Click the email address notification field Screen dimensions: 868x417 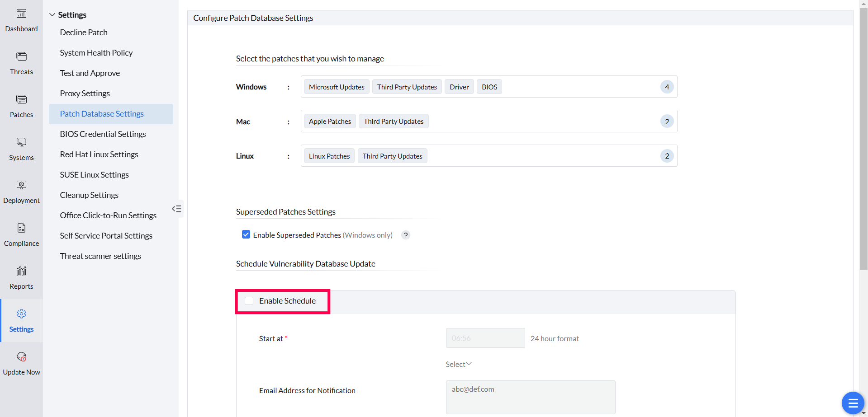[x=530, y=397]
